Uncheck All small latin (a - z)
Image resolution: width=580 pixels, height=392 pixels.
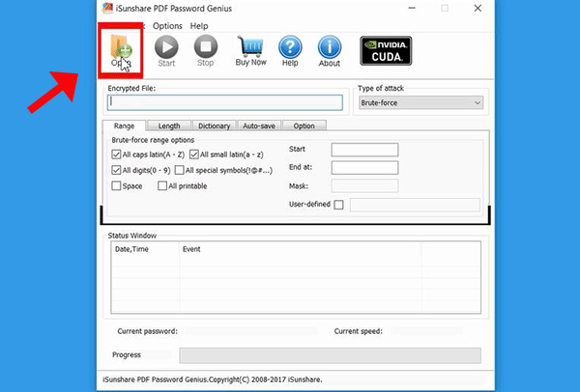coord(194,154)
